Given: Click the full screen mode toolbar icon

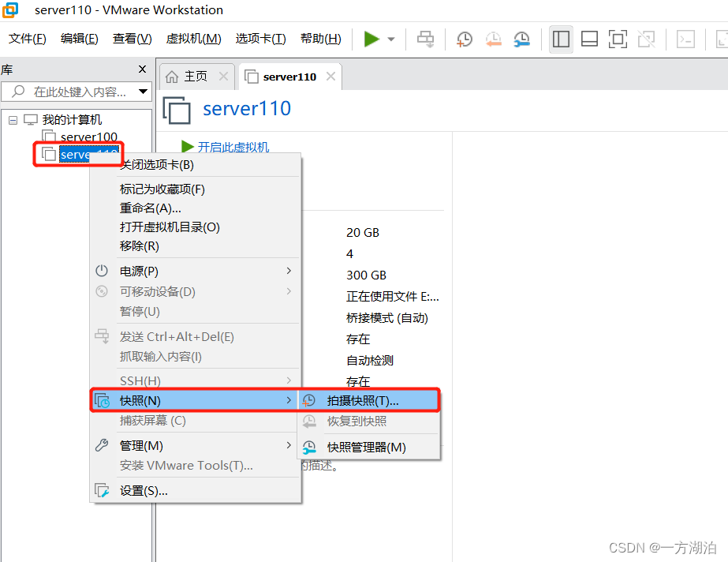Looking at the screenshot, I should coord(618,39).
